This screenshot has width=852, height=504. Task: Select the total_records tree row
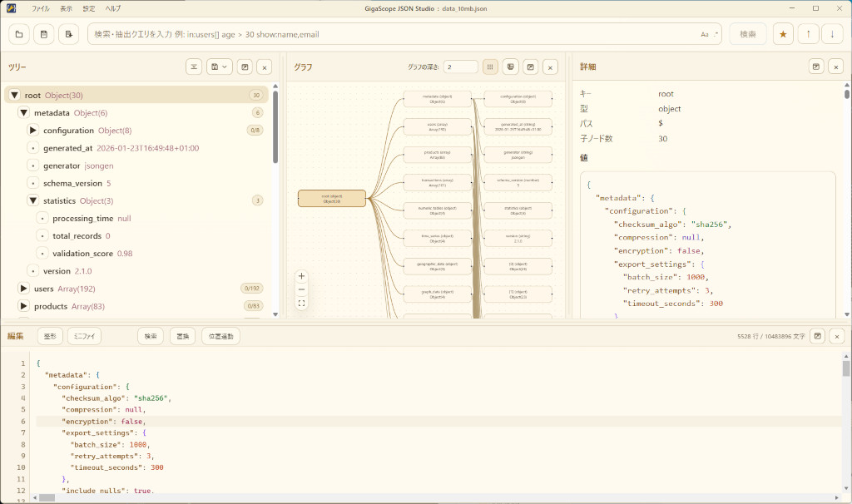[150, 235]
